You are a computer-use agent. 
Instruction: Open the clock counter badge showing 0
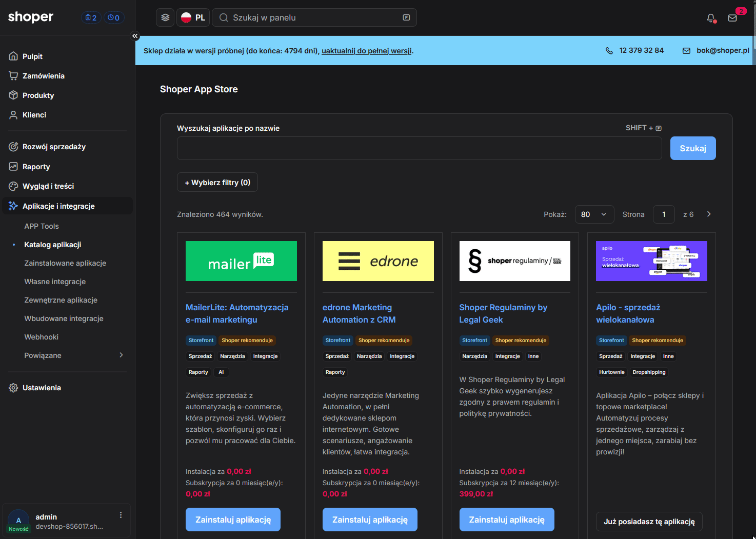114,18
